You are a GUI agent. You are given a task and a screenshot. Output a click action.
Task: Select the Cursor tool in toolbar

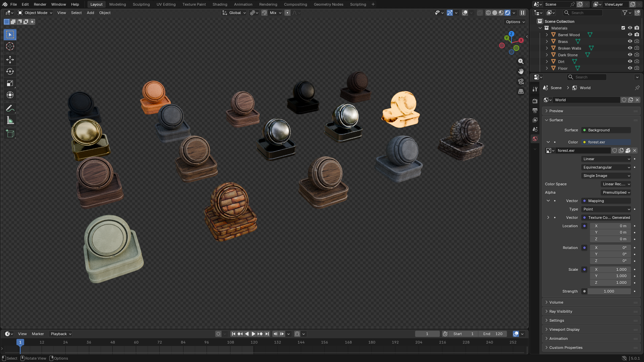(x=10, y=46)
